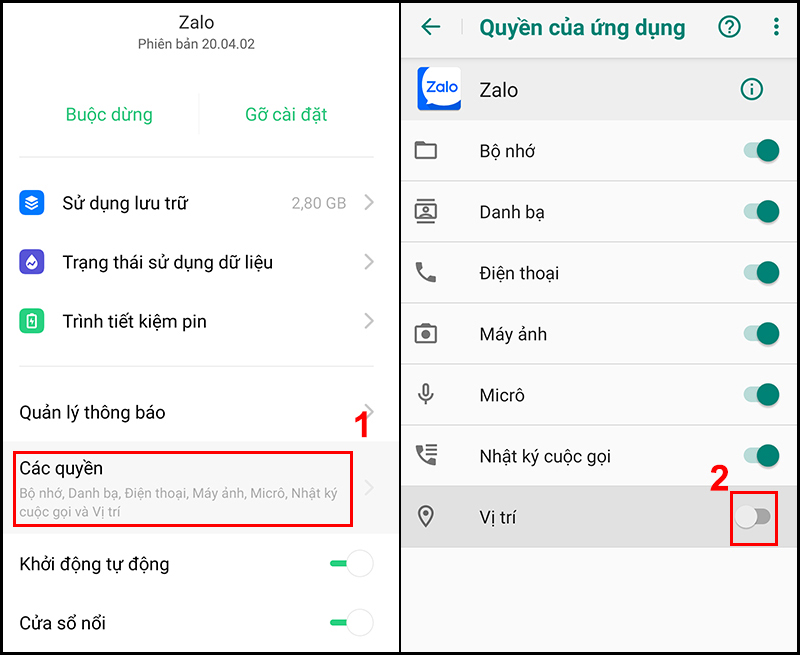Expand Sử dụng lưu trữ chevron
The width and height of the screenshot is (800, 655).
pos(369,203)
